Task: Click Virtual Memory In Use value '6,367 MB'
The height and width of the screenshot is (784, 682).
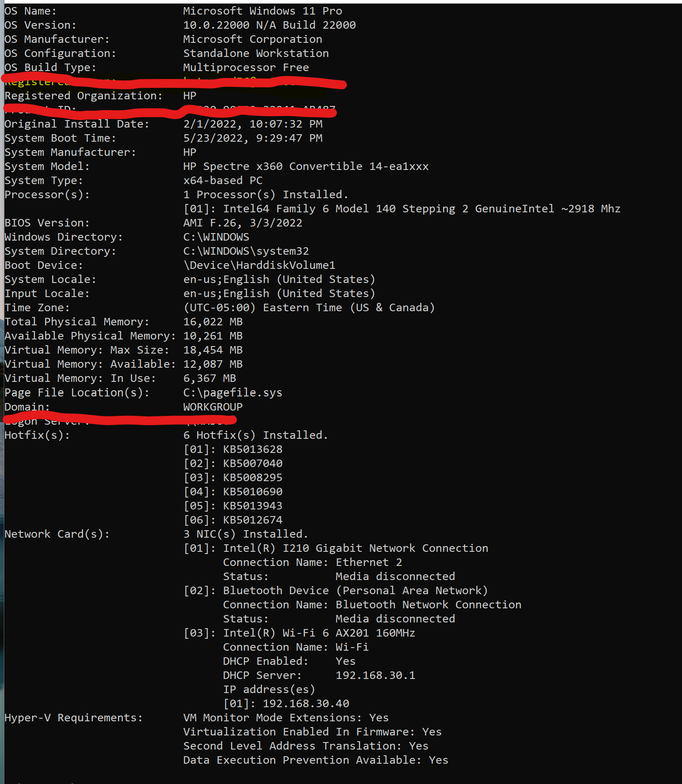Action: tap(210, 378)
